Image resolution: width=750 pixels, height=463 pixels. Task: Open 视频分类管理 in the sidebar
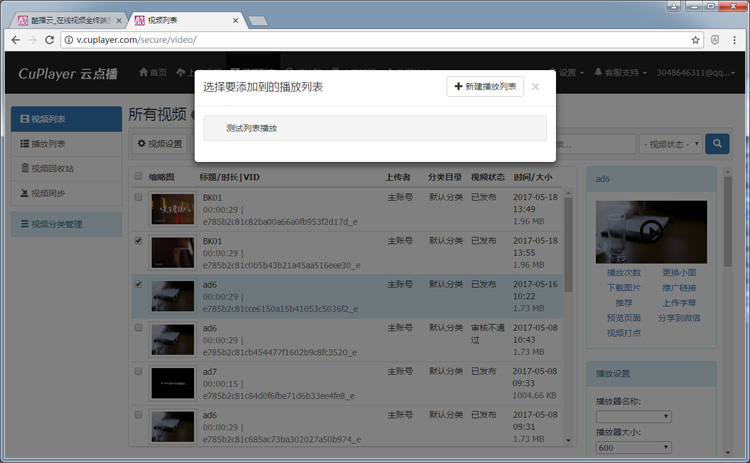[x=66, y=224]
